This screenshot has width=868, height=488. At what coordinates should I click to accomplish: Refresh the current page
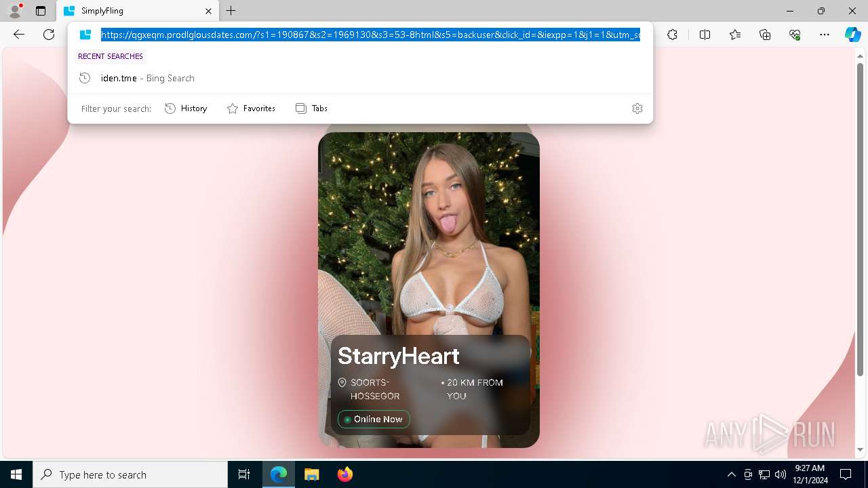tap(49, 35)
